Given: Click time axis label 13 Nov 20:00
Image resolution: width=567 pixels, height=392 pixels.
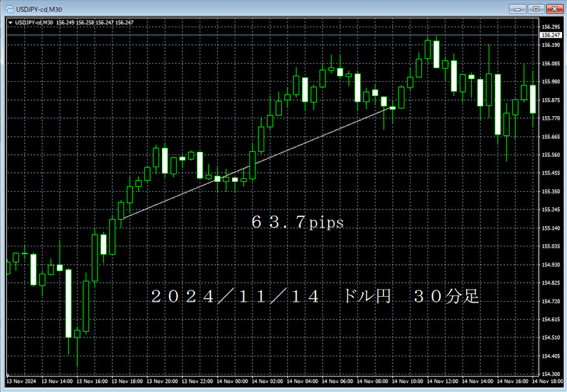Looking at the screenshot, I should point(163,381).
